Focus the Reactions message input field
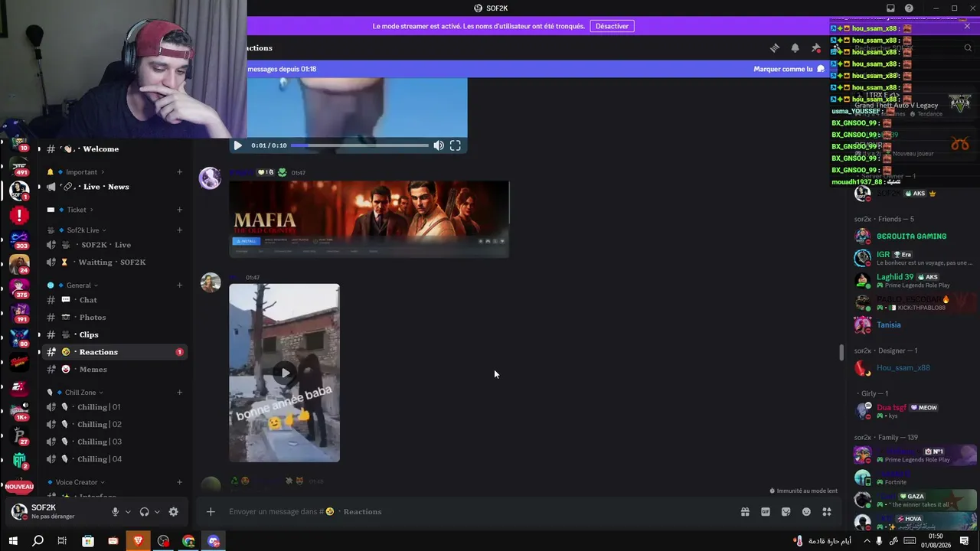This screenshot has height=551, width=980. pos(479,512)
